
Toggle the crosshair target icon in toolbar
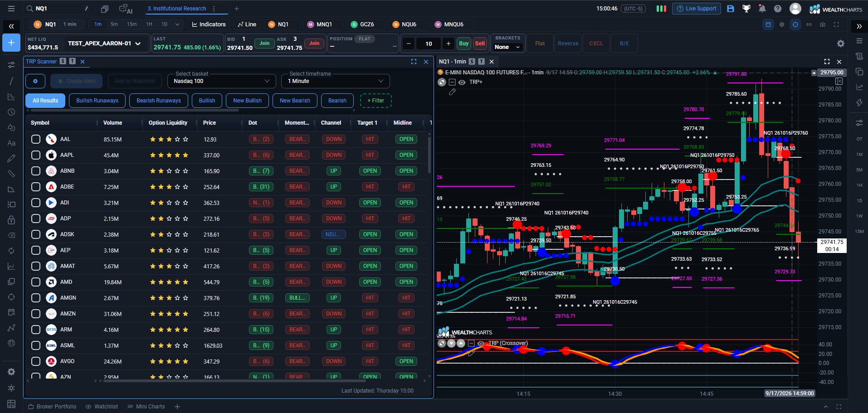[x=795, y=24]
